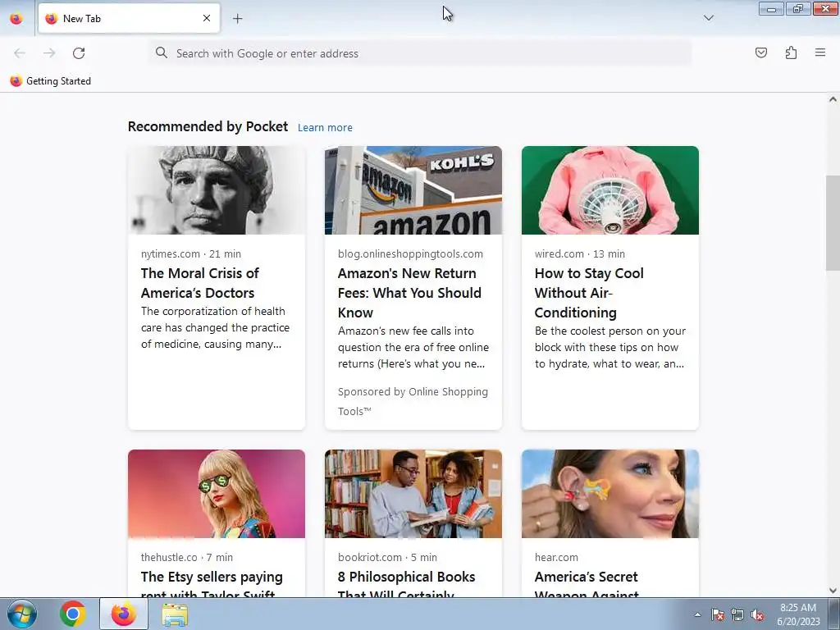The width and height of the screenshot is (840, 630).
Task: Open the Getting Started bookmark
Action: pos(50,81)
